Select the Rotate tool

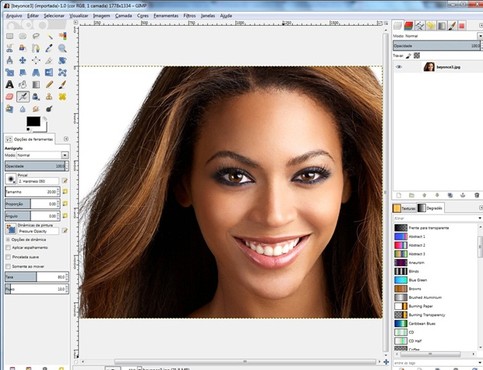tap(62, 60)
